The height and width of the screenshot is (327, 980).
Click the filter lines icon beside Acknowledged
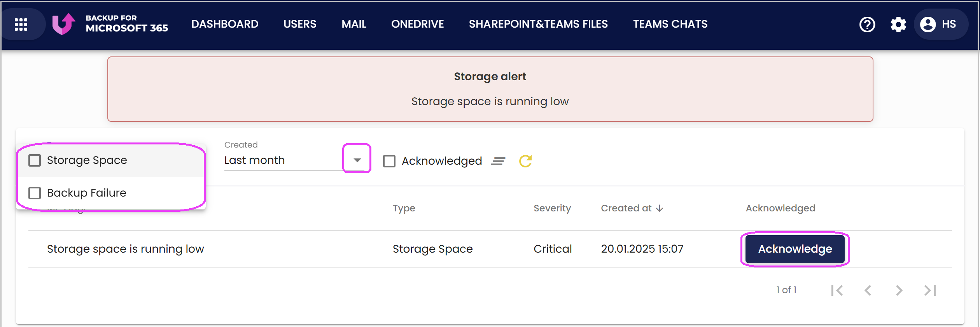(x=498, y=161)
